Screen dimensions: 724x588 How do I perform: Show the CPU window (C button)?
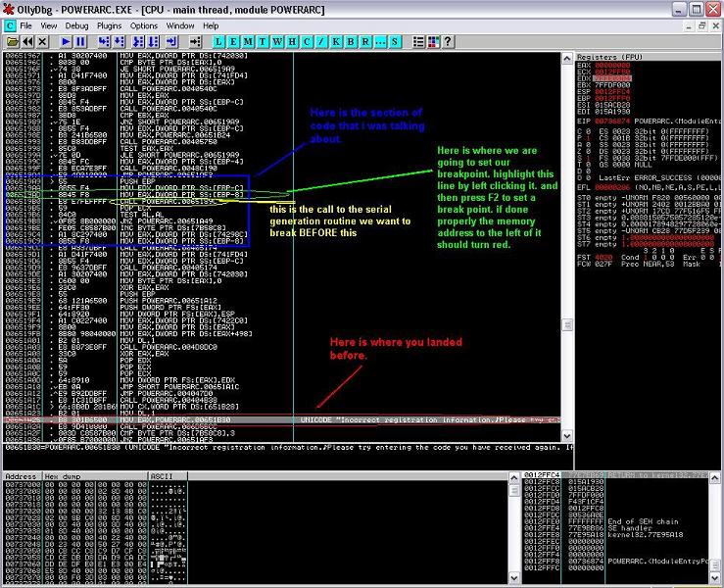point(307,42)
